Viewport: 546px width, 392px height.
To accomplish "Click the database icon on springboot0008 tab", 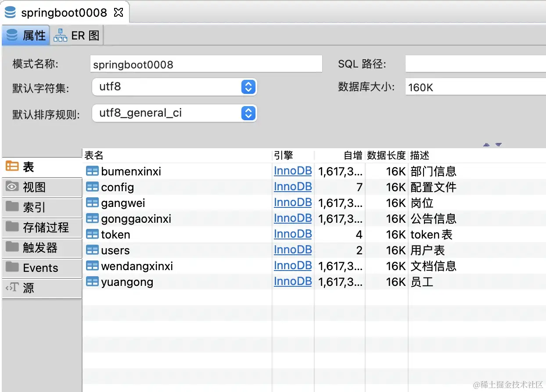I will coord(10,13).
